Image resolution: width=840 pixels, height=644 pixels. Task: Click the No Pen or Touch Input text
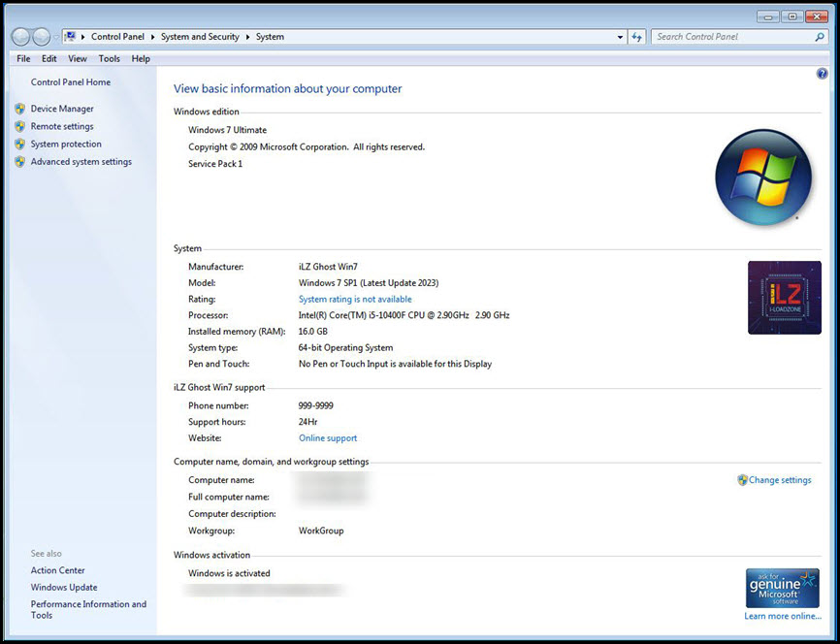point(395,364)
